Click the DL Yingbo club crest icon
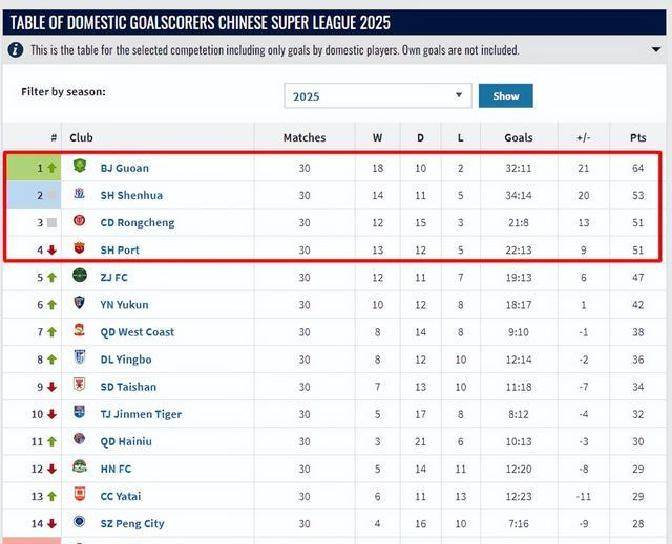The width and height of the screenshot is (672, 544). click(x=80, y=358)
